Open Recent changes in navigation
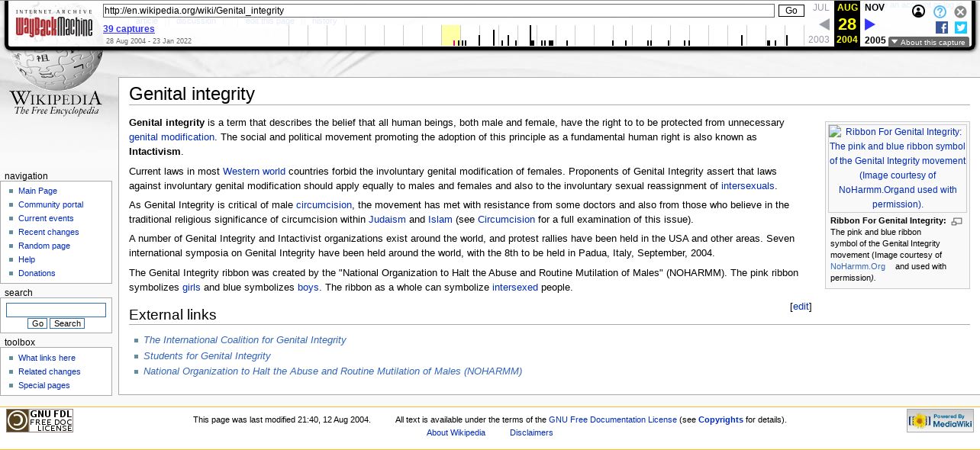This screenshot has height=450, width=980. (x=48, y=232)
